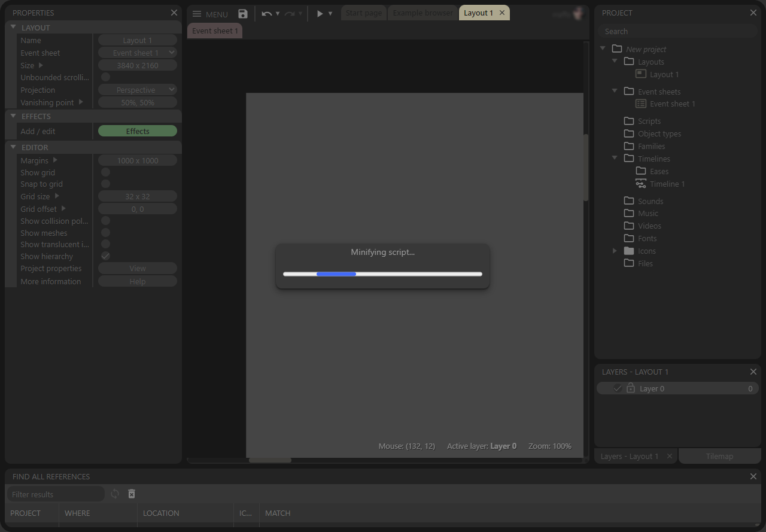Open Event sheet 1 from the project tree
Screen dimensions: 766x532
coord(671,104)
